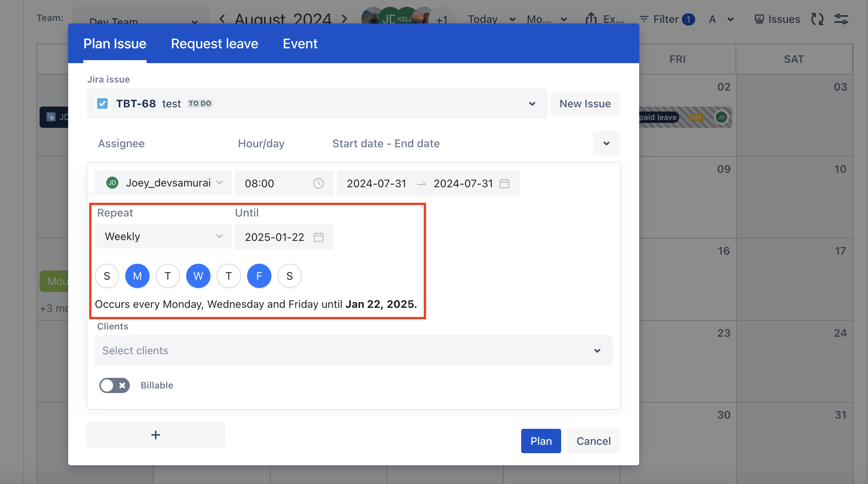The height and width of the screenshot is (484, 868).
Task: Deselect Monday in weekly repeat days
Action: [x=137, y=276]
